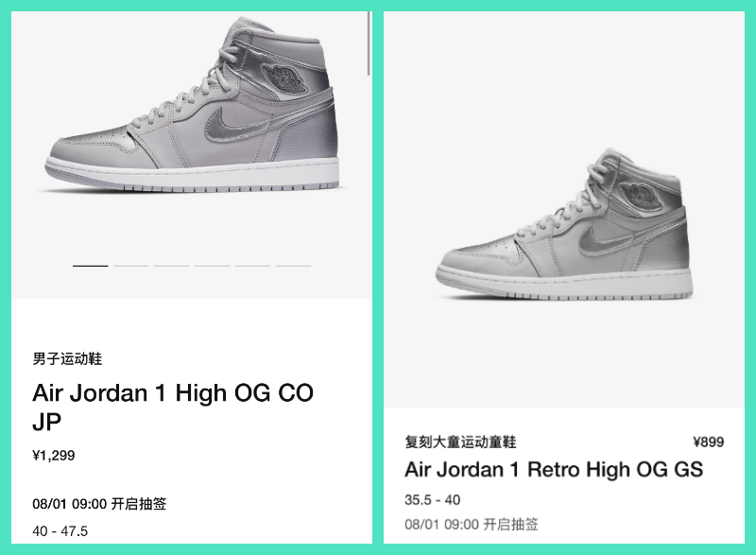Click the right card 08/01 09:00 开启抽签 draw notice
Viewport: 756px width, 555px height.
pyautogui.click(x=472, y=524)
